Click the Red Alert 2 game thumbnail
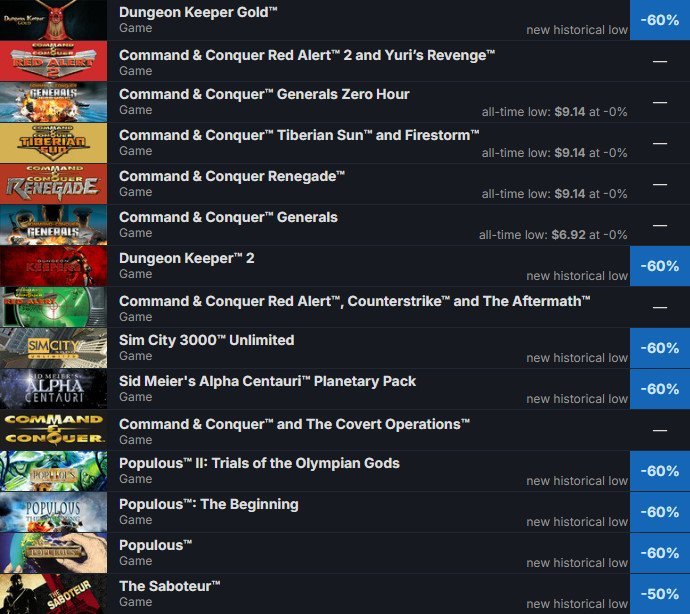Viewport: 690px width, 614px height. [53, 61]
